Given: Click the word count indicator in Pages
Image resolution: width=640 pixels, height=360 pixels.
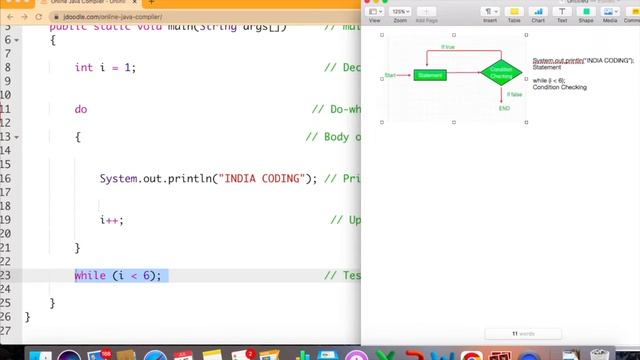Looking at the screenshot, I should pyautogui.click(x=523, y=334).
